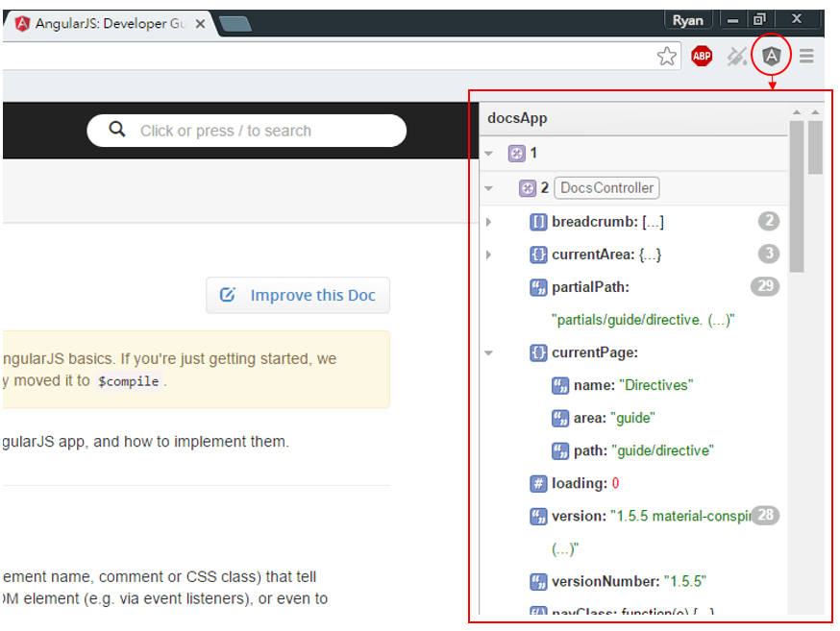Click the string icon beside version
This screenshot has height=631, width=840.
(538, 517)
